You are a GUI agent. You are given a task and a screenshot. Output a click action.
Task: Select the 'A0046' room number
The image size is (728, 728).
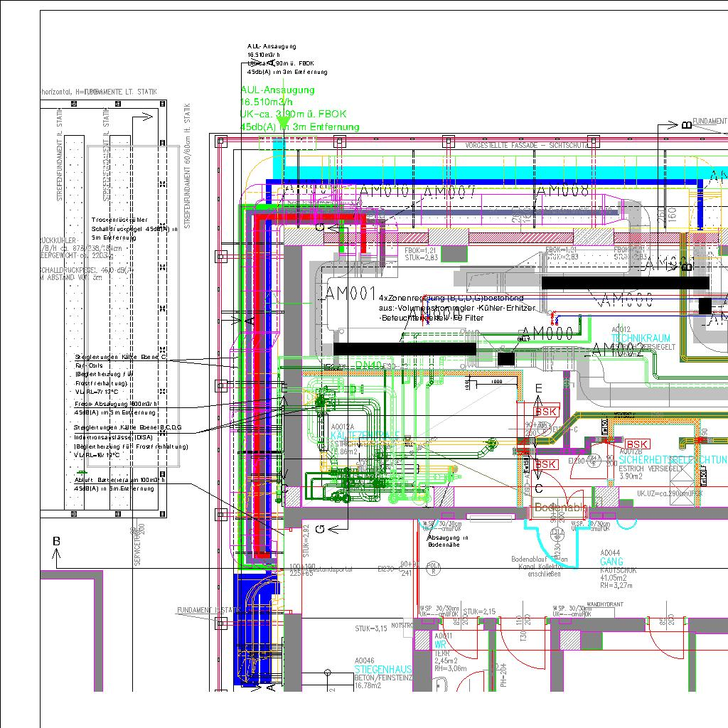365,660
